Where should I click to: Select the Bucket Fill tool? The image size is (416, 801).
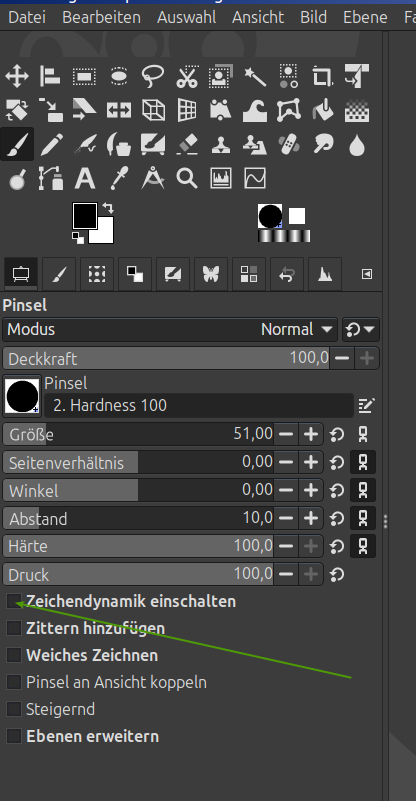323,110
